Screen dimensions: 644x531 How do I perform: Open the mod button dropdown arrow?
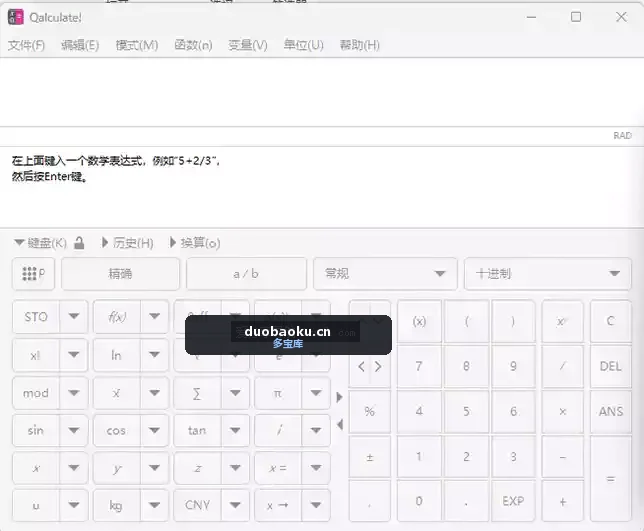coord(74,393)
